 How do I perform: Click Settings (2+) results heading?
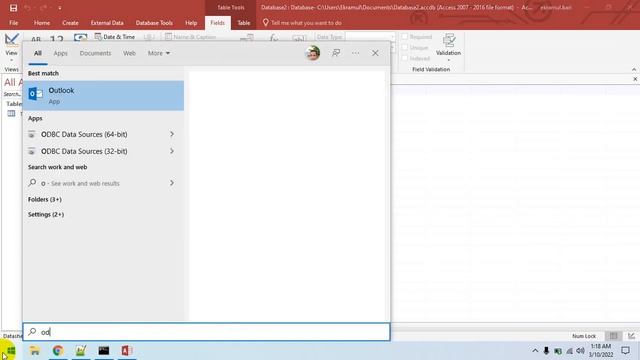click(46, 214)
